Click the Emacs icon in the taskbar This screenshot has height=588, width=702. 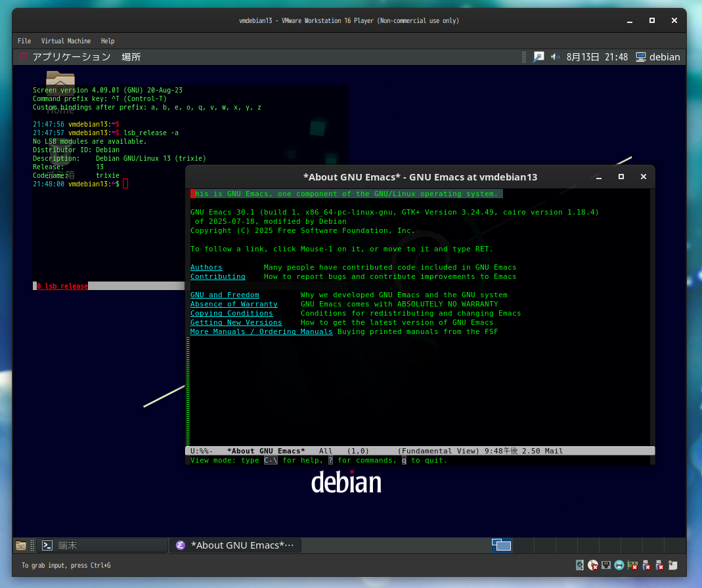[181, 545]
